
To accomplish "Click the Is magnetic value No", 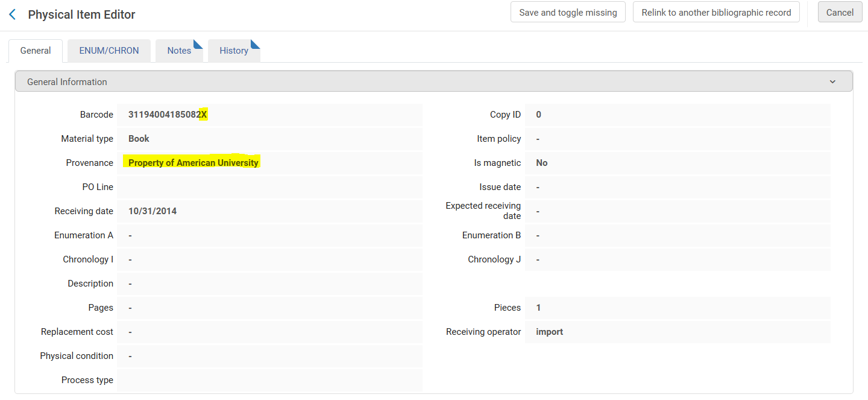I will pos(542,163).
